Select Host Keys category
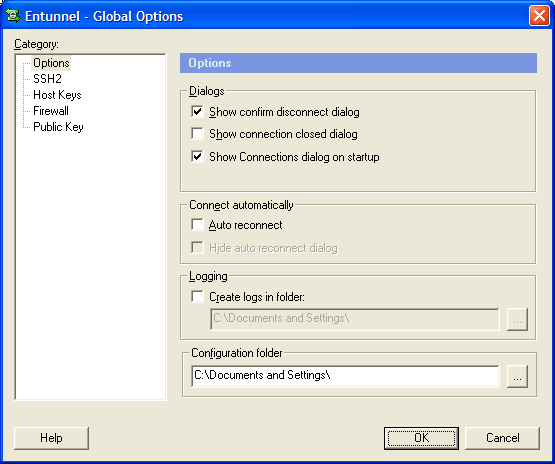 [57, 95]
